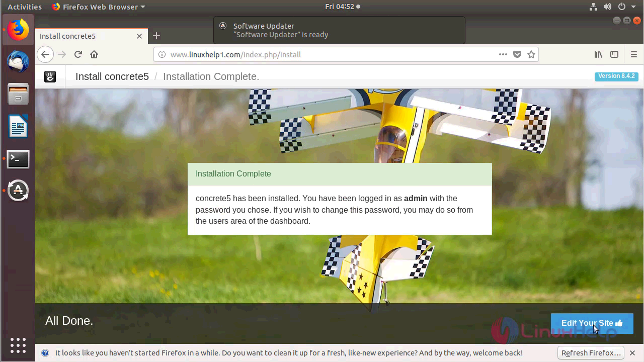Close the Install concrete5 tab
This screenshot has height=362, width=644.
pos(139,36)
